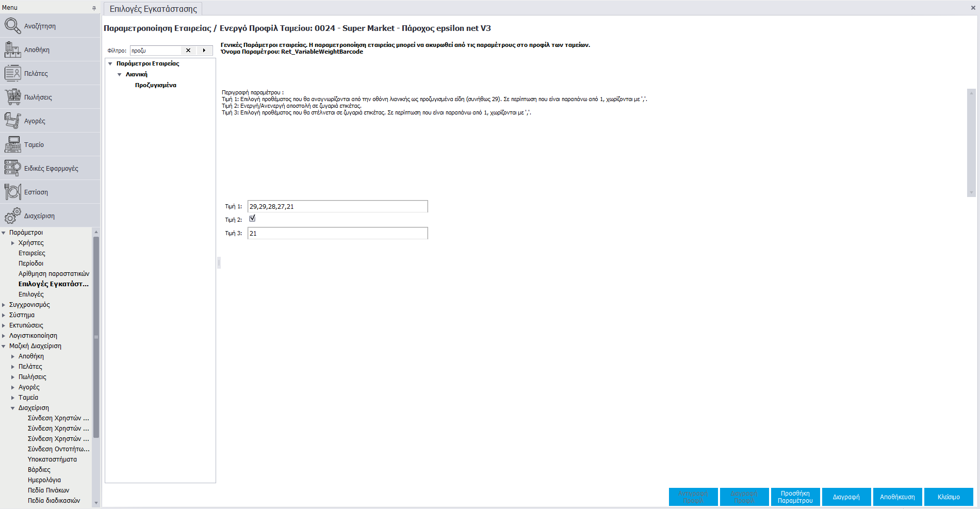Image resolution: width=980 pixels, height=509 pixels.
Task: Select the Πωλήσεις shopping basket icon
Action: (12, 97)
